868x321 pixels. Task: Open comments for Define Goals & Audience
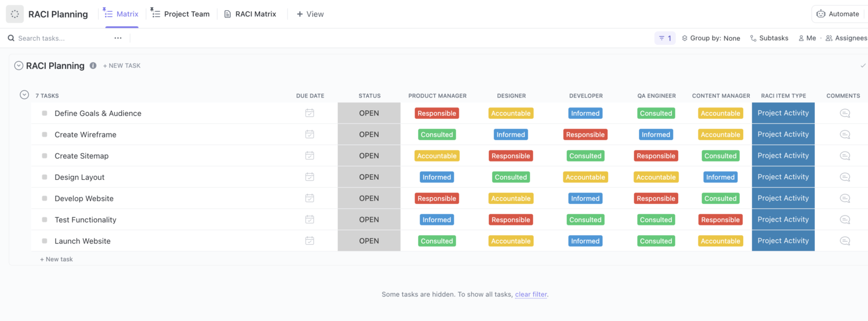[x=845, y=113]
